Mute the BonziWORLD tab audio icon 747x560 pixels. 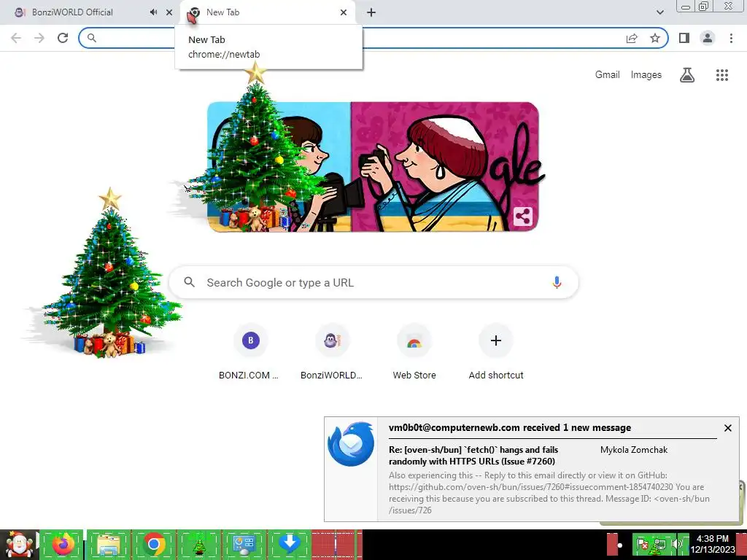(153, 12)
